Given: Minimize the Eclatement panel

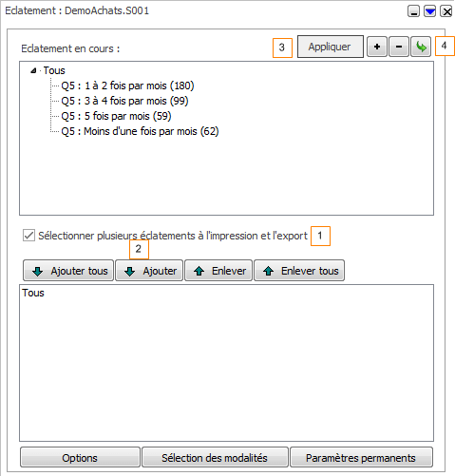Looking at the screenshot, I should pos(413,11).
